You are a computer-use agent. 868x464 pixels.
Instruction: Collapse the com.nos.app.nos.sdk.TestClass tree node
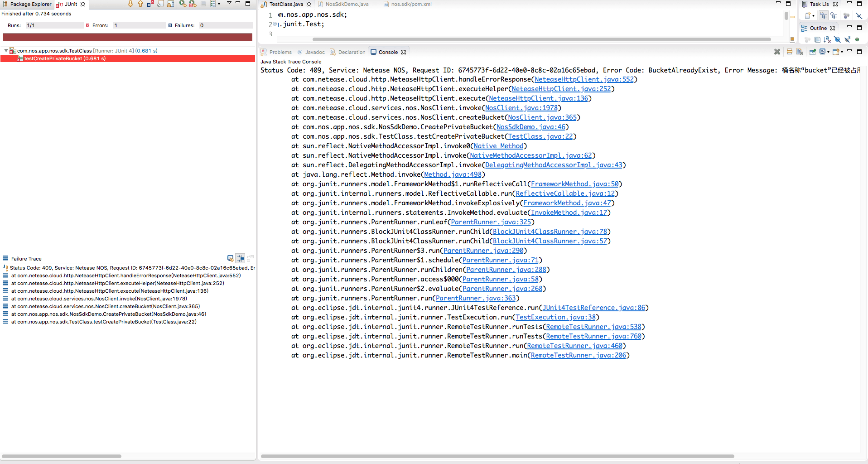pos(5,51)
